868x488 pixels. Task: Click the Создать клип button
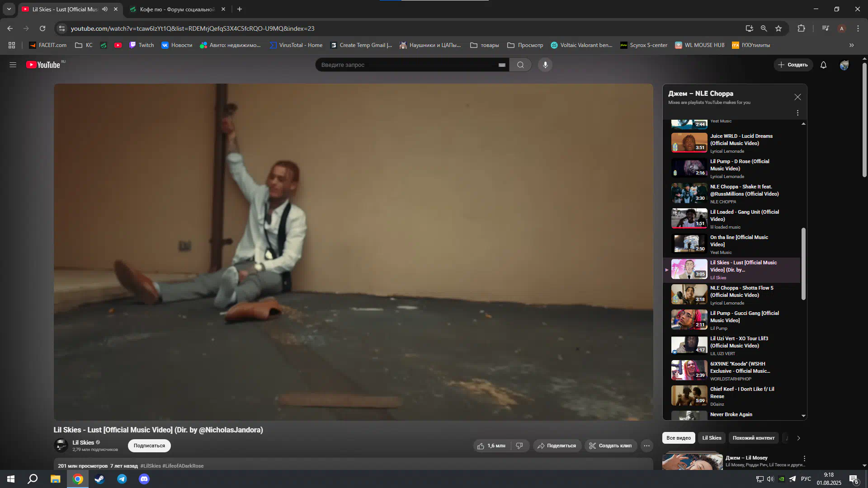pyautogui.click(x=611, y=446)
